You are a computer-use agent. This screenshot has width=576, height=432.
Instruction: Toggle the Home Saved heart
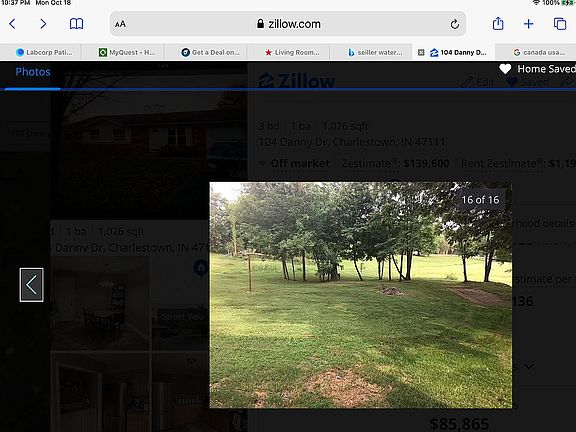point(505,69)
